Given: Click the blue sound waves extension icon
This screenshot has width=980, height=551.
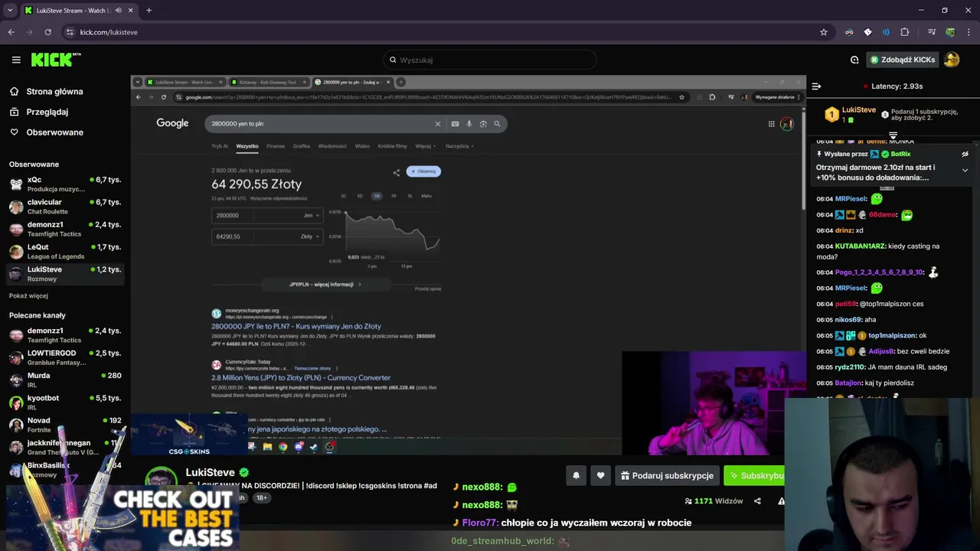Looking at the screenshot, I should [886, 32].
